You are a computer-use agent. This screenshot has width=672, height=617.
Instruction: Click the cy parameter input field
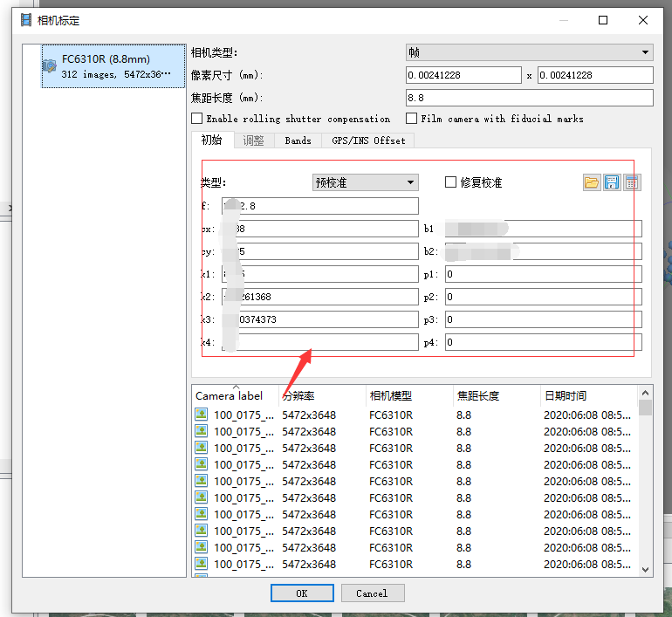pos(319,251)
